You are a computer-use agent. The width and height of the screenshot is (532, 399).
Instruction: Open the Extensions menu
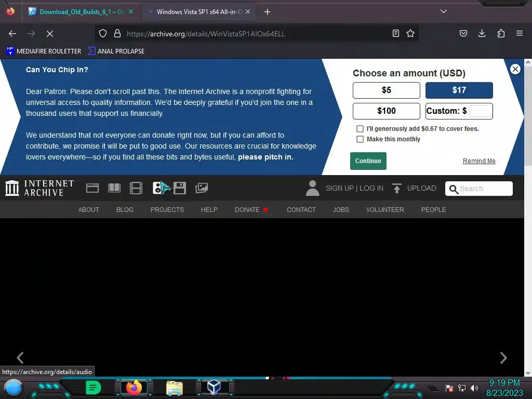pos(501,33)
